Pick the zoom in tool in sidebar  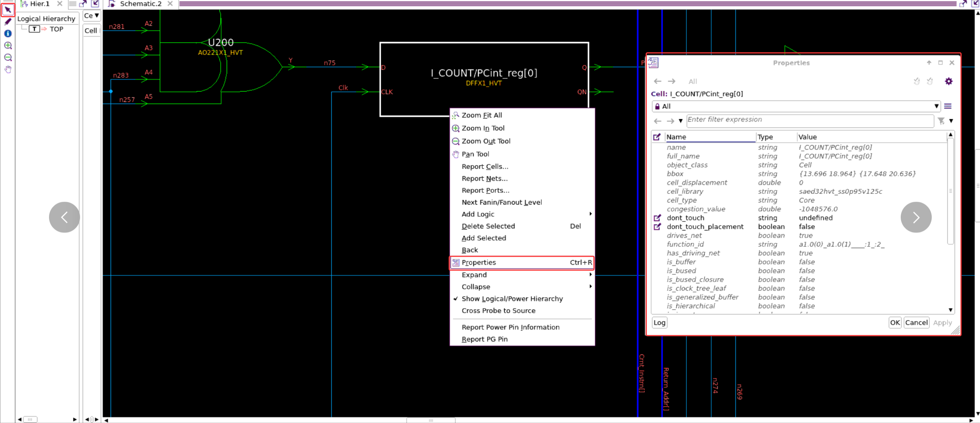8,46
